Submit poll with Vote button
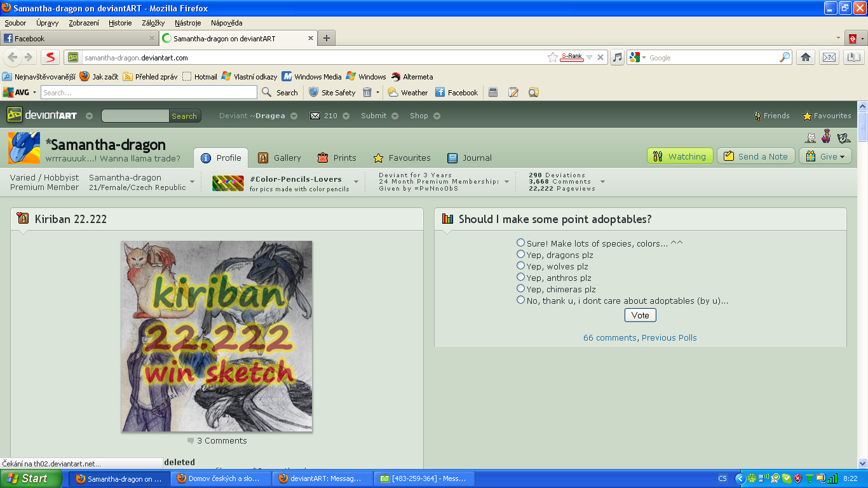868x488 pixels. pyautogui.click(x=641, y=315)
